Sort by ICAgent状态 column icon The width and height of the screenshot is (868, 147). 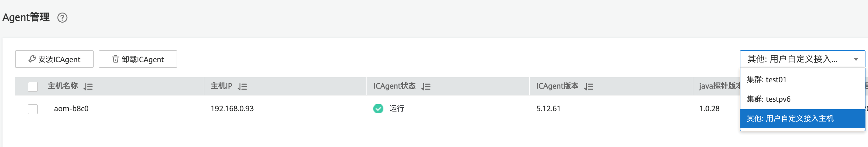426,87
